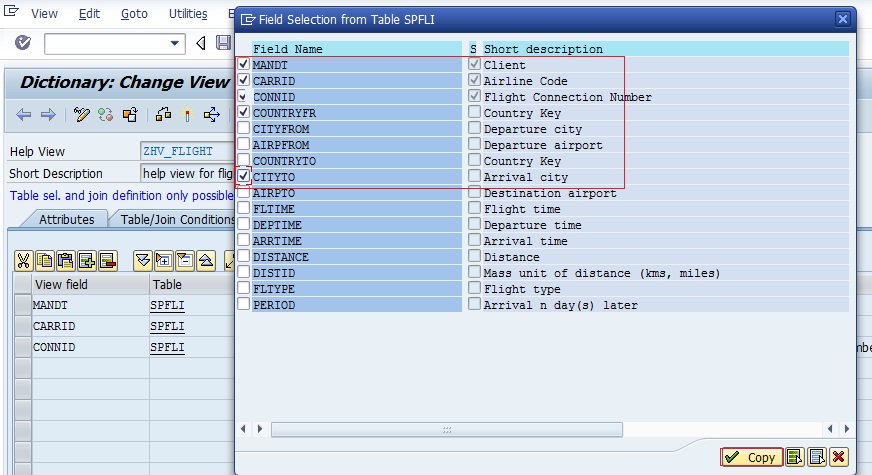This screenshot has height=475, width=872.
Task: Click the Copy button in dialog
Action: tap(751, 457)
